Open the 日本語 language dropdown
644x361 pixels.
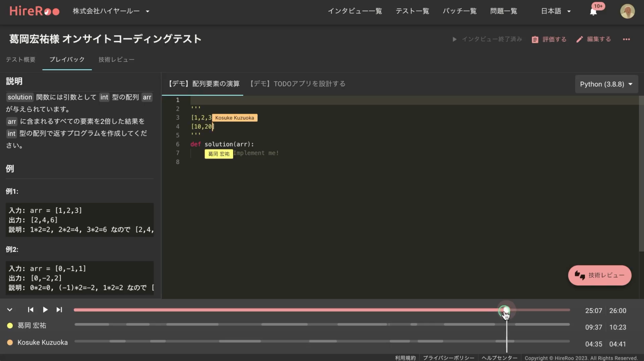click(556, 11)
